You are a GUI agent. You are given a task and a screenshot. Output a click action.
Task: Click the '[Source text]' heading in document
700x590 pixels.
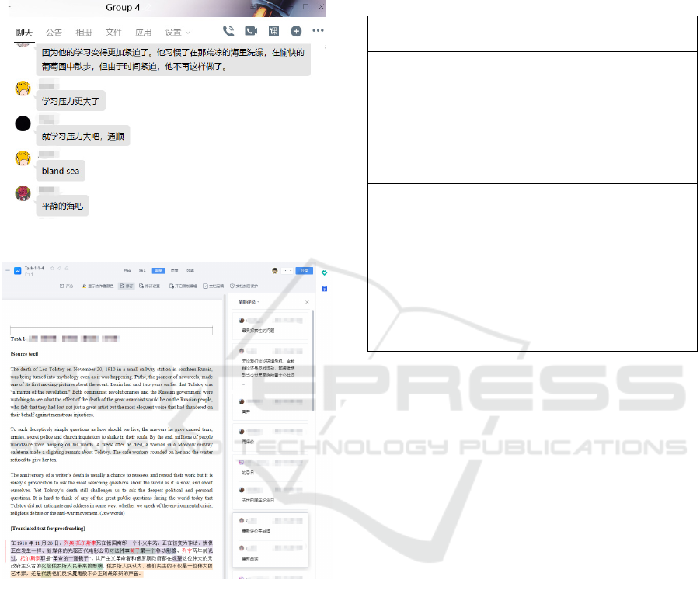point(25,354)
